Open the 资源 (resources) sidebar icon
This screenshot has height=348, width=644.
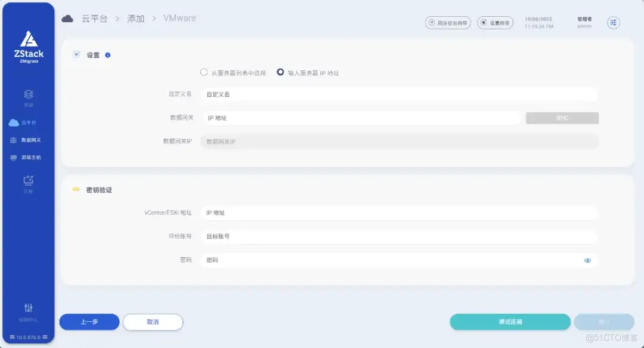click(28, 97)
